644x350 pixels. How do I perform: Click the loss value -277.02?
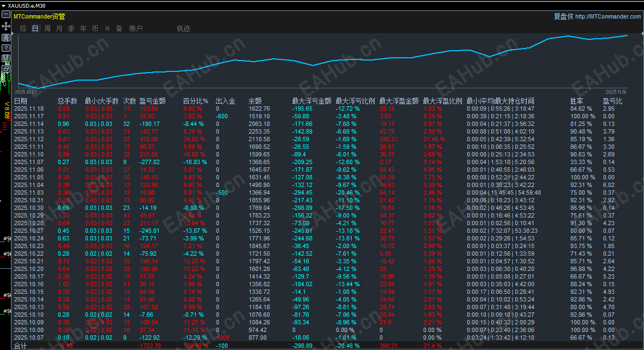click(150, 162)
